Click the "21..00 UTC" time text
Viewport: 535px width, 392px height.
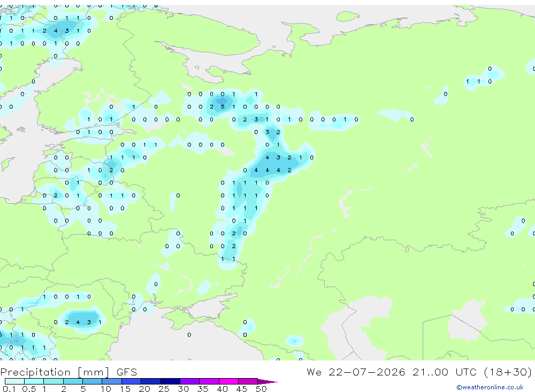[x=444, y=372]
